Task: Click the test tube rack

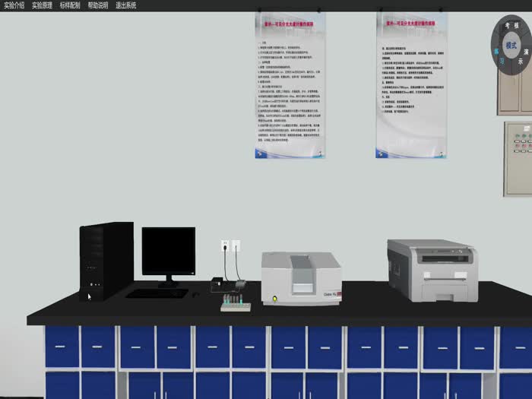Action: pos(235,306)
